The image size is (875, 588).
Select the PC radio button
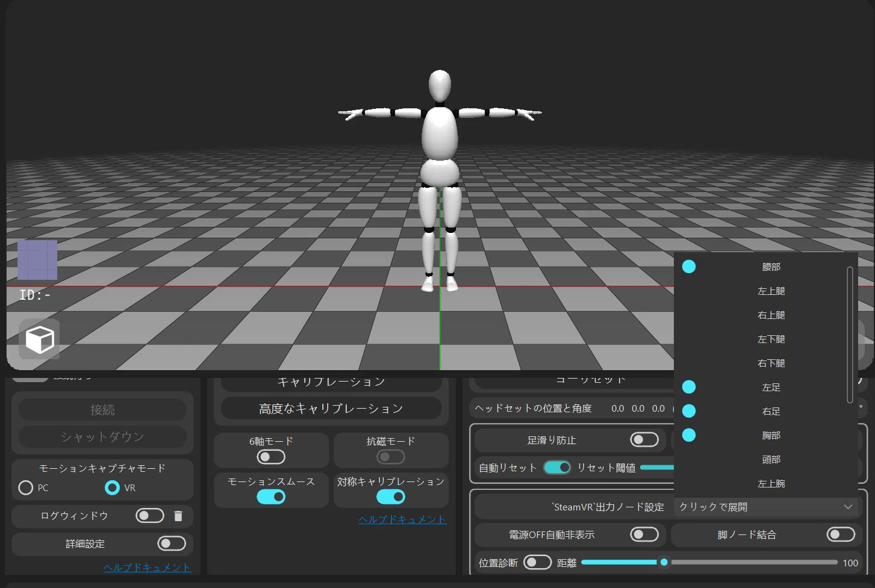(26, 487)
